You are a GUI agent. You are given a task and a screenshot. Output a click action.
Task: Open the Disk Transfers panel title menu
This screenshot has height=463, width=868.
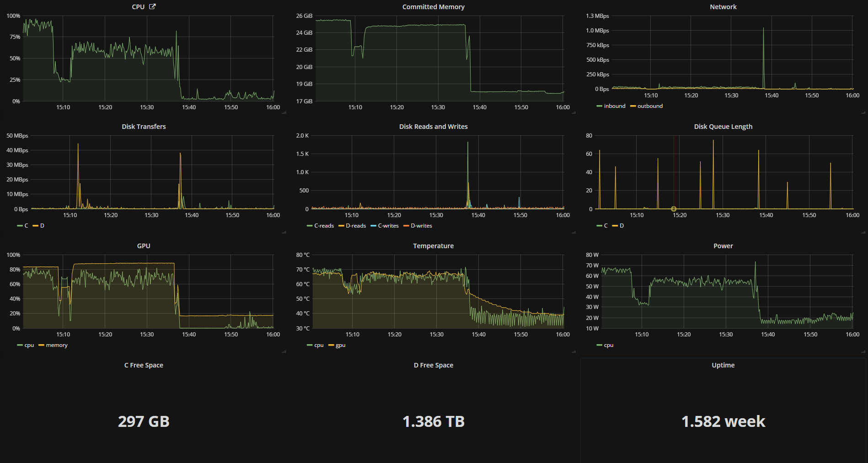tap(144, 127)
